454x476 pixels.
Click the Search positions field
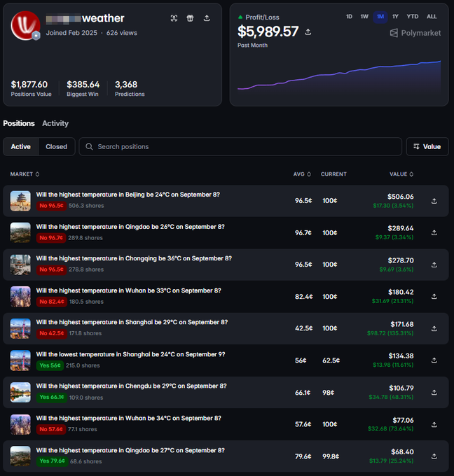coord(240,146)
